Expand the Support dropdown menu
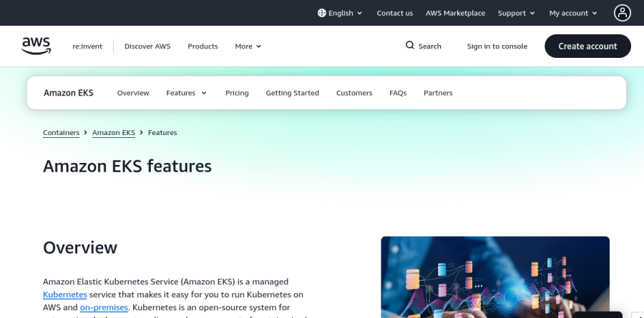 (x=516, y=13)
